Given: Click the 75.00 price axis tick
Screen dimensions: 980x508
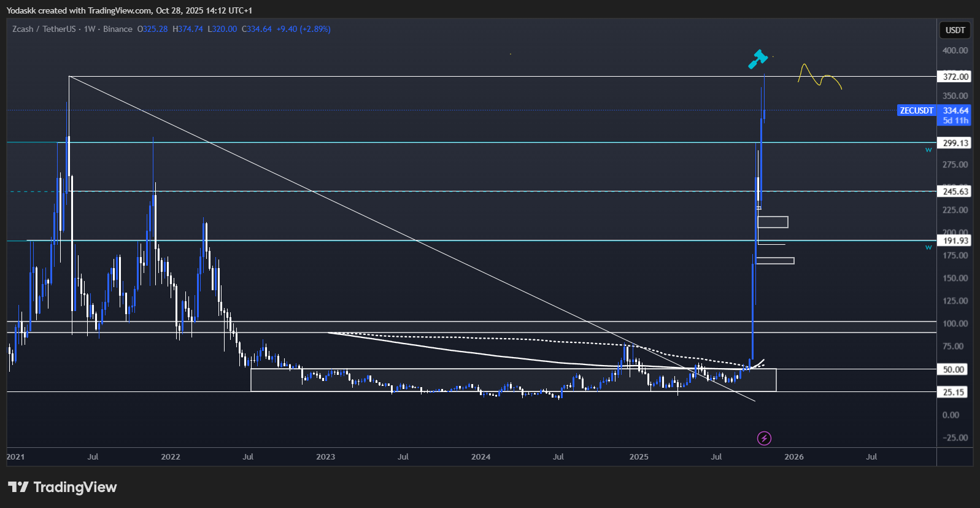Looking at the screenshot, I should (954, 346).
